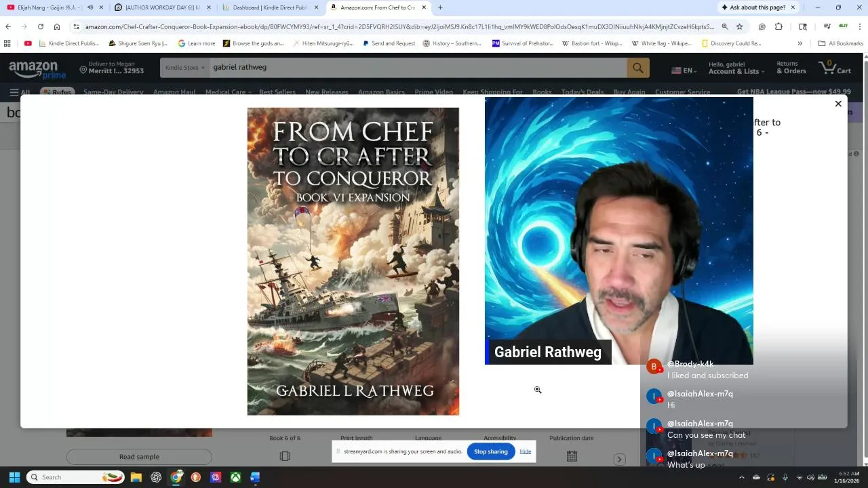
Task: Open the Windows Start menu
Action: 14,477
